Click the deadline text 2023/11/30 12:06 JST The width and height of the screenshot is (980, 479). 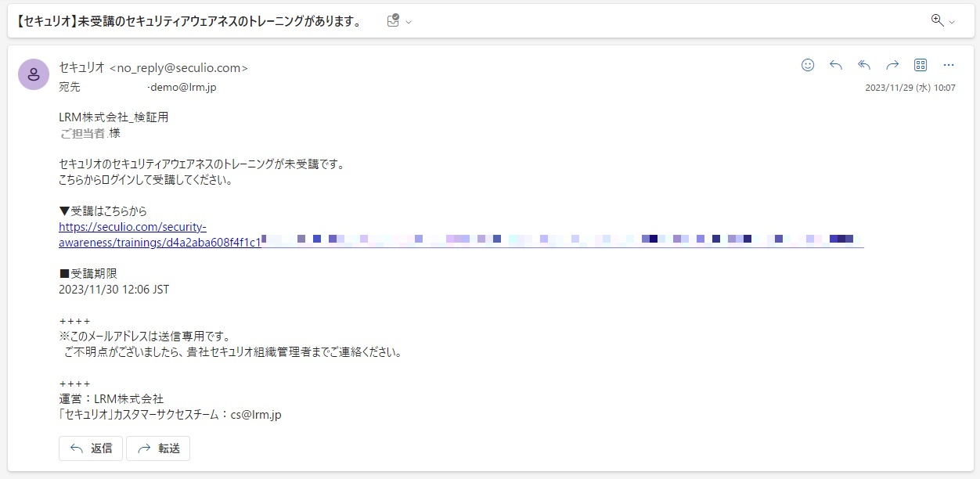114,290
